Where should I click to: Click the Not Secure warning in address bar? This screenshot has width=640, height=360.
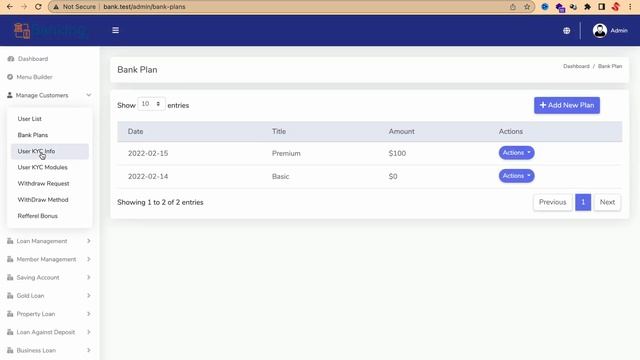74,7
